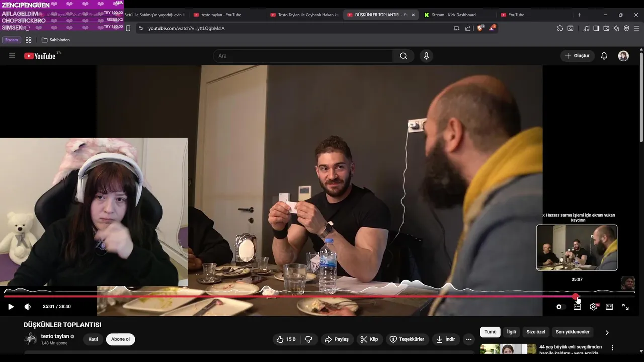Download the video with İndir

coord(445,339)
